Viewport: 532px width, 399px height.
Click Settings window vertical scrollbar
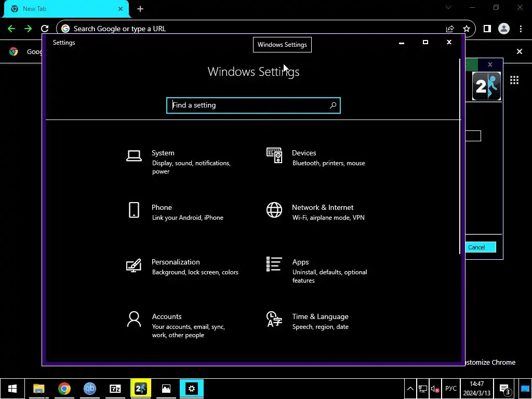tap(460, 156)
